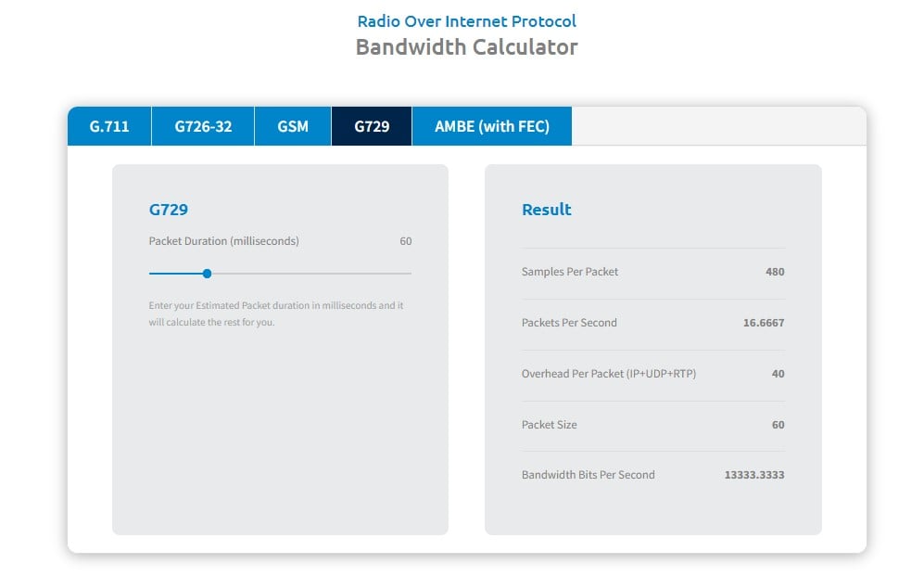
Task: Click the Bandwidth Calculator title
Action: [466, 46]
